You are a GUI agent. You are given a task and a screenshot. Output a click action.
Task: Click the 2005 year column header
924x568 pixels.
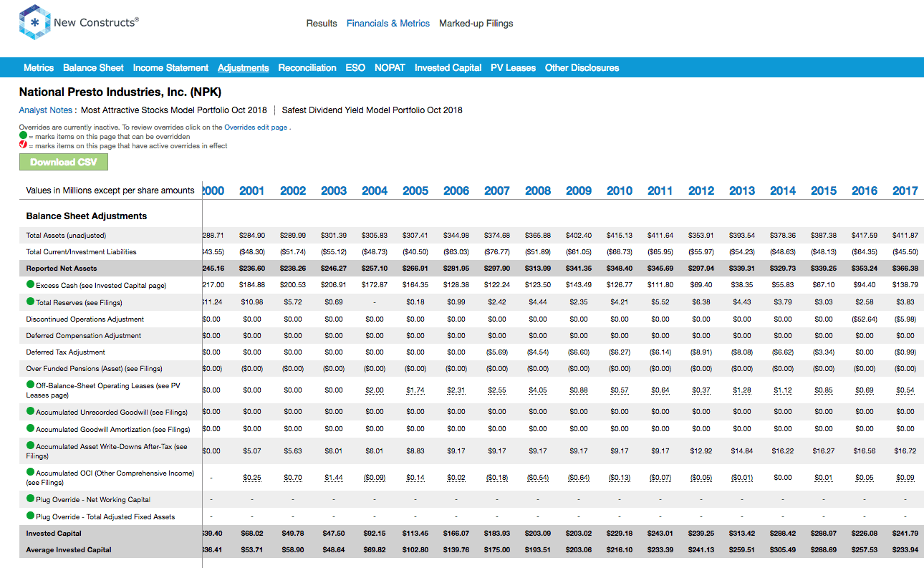[x=415, y=191]
